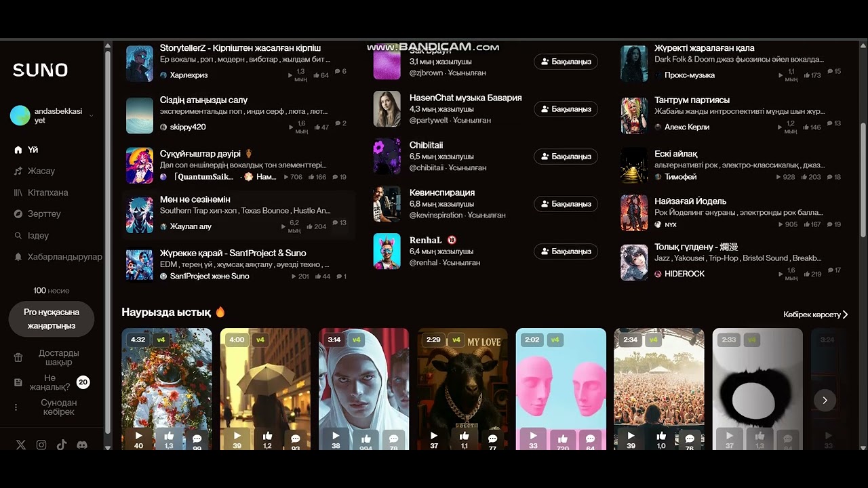
Task: Open the song Найзағай Йодель
Action: (x=690, y=201)
